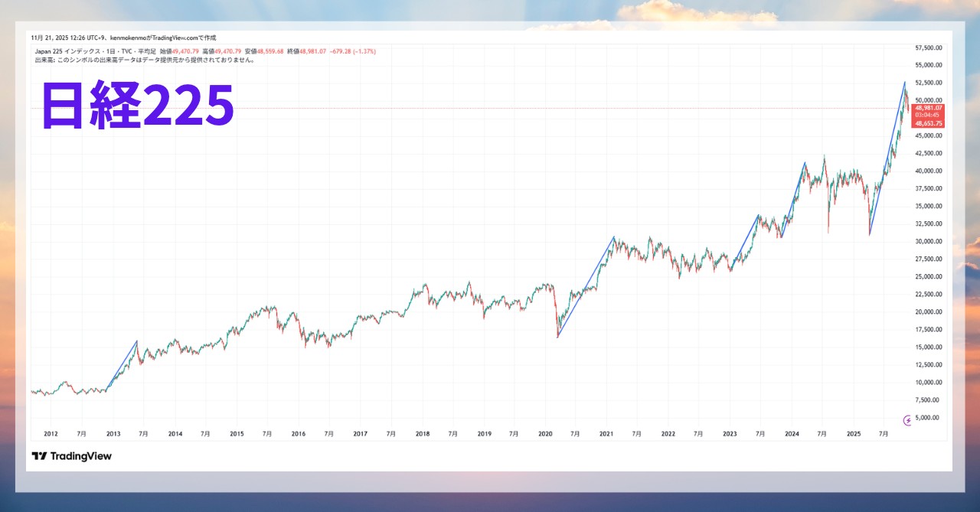
Task: Click the 30,000.00 price scale label
Action: [928, 241]
